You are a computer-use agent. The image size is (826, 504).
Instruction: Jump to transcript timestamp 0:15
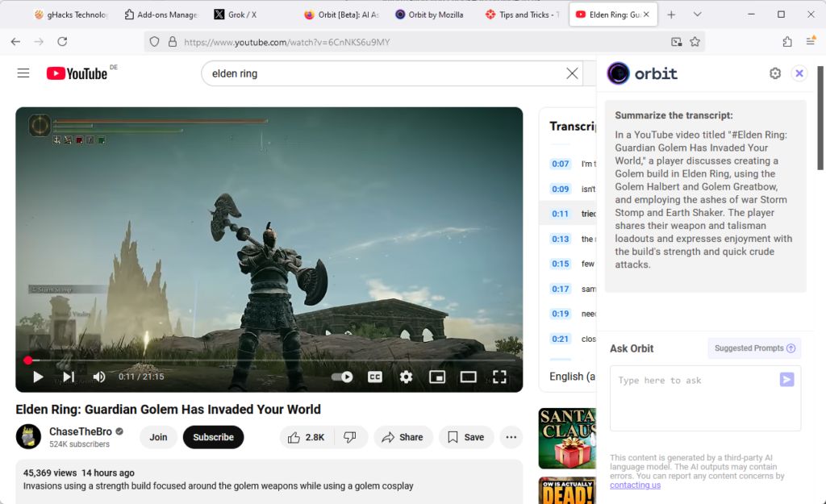tap(560, 264)
